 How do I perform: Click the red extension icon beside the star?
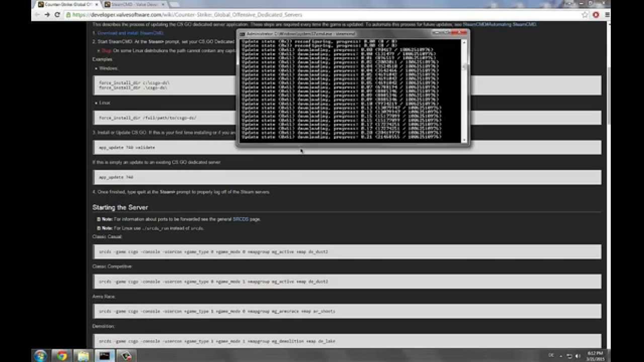(x=596, y=15)
